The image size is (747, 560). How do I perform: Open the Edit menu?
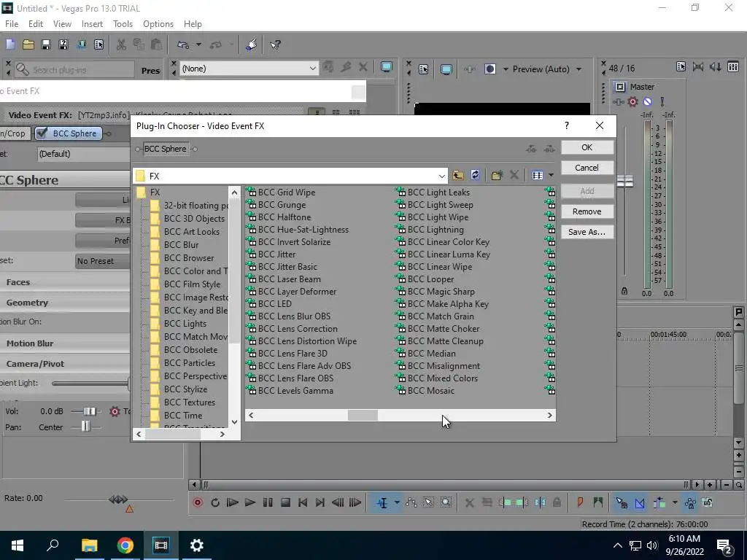click(36, 24)
